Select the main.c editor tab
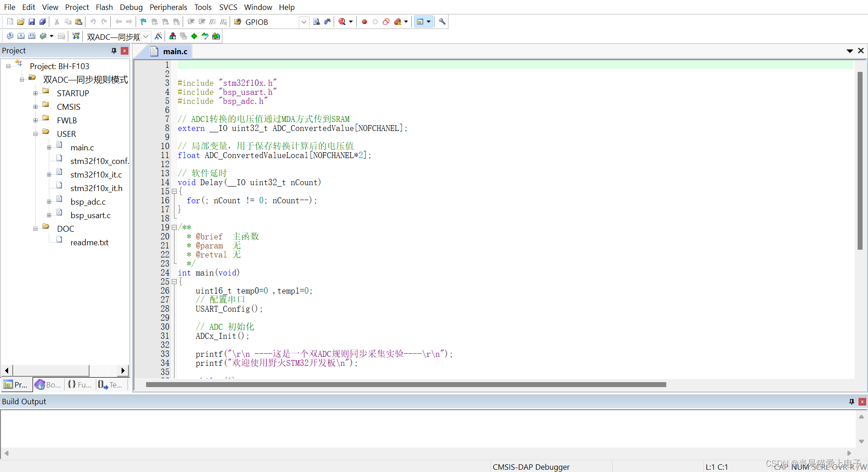Viewport: 868px width, 472px height. pos(169,51)
